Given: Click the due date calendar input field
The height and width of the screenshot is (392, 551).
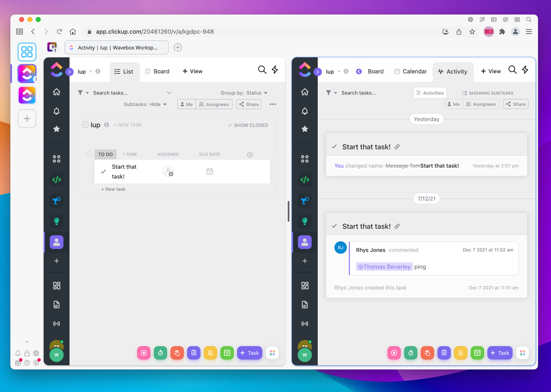Looking at the screenshot, I should pos(210,171).
